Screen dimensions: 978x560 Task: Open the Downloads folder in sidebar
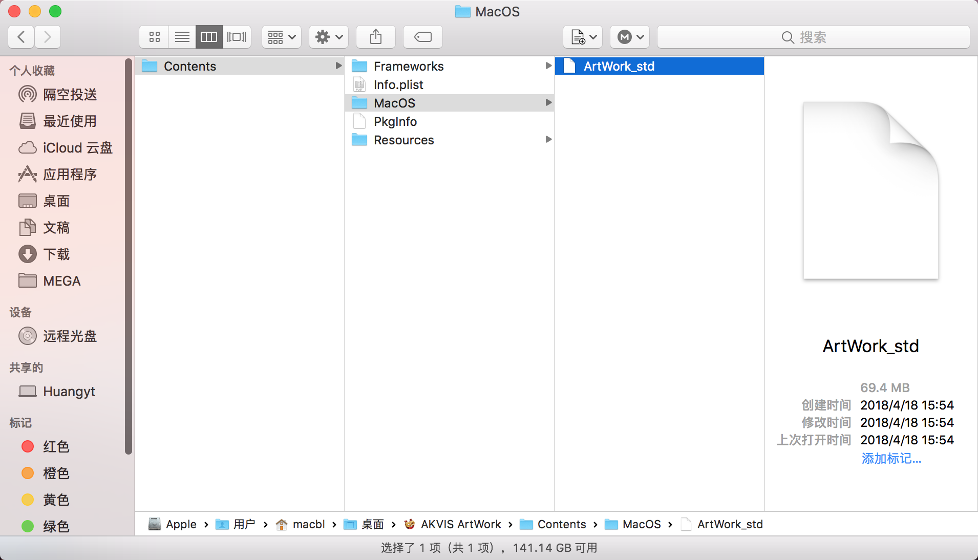(x=56, y=254)
